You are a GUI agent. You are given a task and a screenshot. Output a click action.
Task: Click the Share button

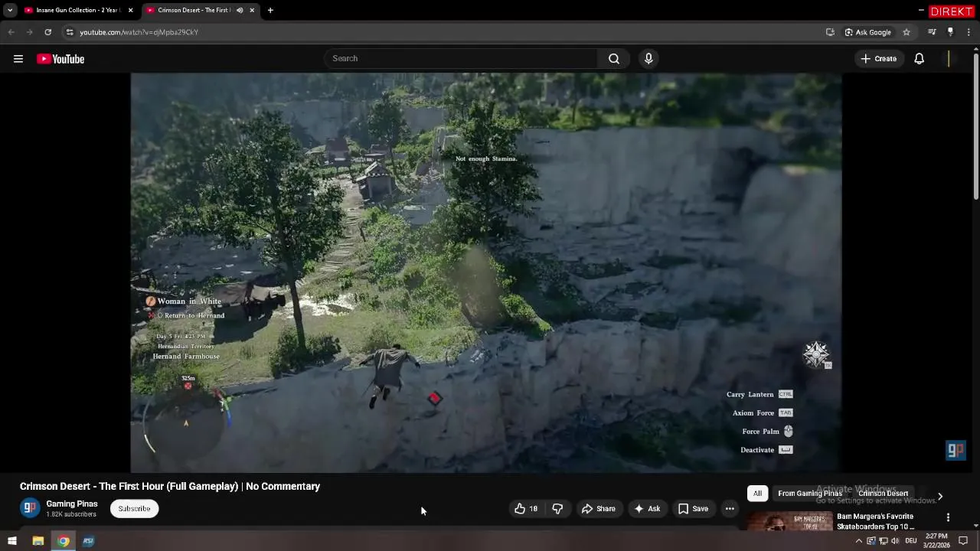(x=598, y=509)
